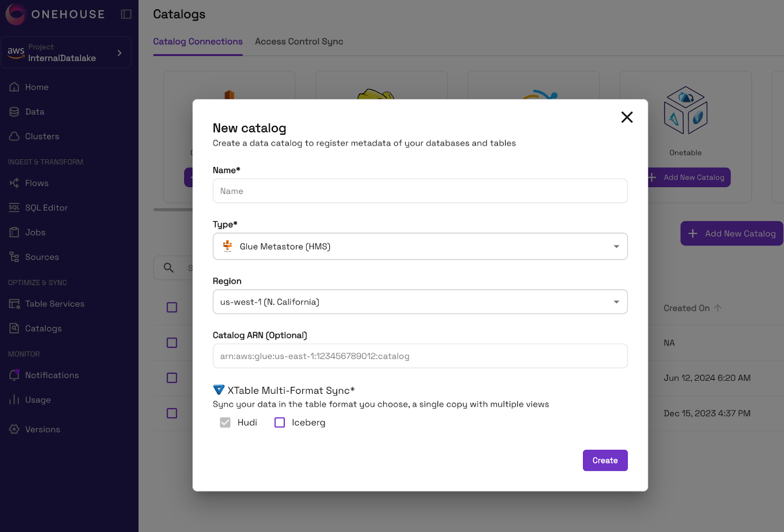Open the Clusters cloud icon
Image resolution: width=784 pixels, height=532 pixels.
click(14, 136)
